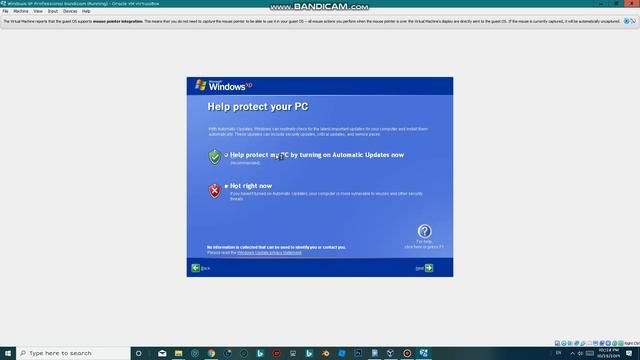Click the Next label in the XP setup footer
This screenshot has height=360, width=640.
[420, 269]
